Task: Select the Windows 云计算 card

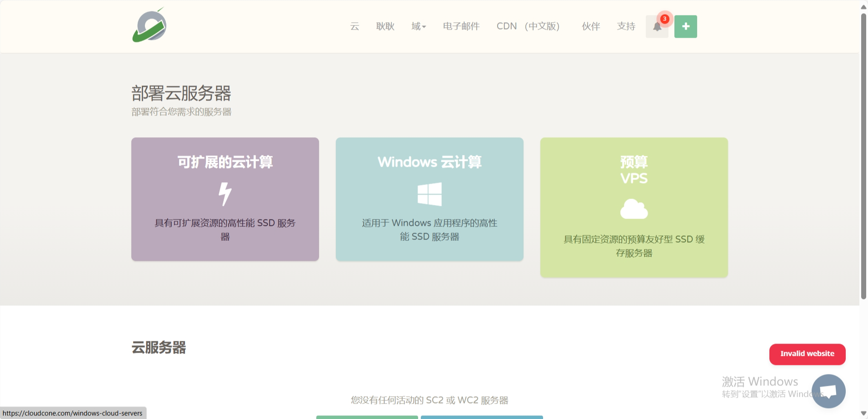Action: tap(429, 199)
